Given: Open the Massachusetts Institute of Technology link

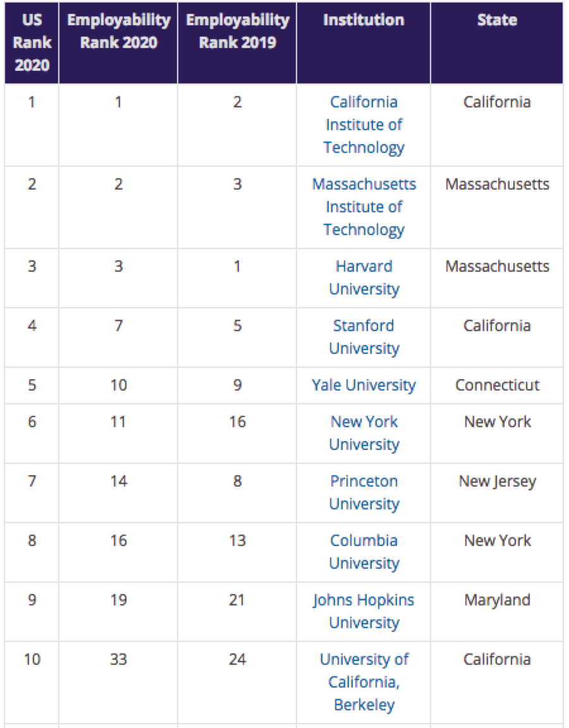Looking at the screenshot, I should [364, 207].
